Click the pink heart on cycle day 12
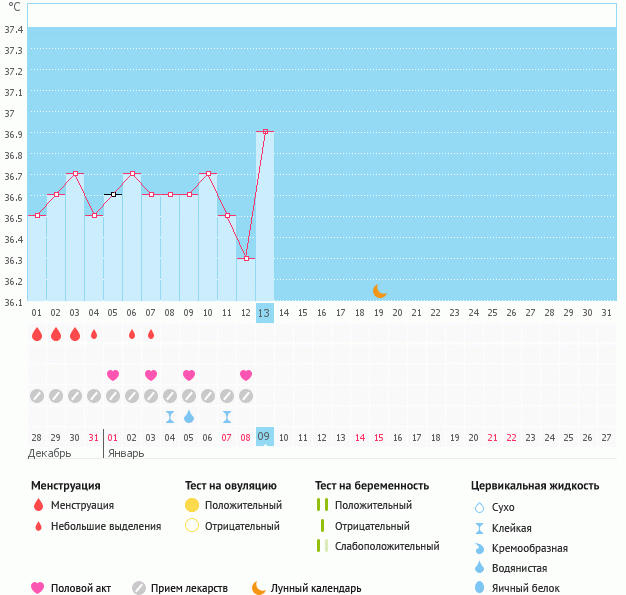This screenshot has height=595, width=626. [246, 375]
